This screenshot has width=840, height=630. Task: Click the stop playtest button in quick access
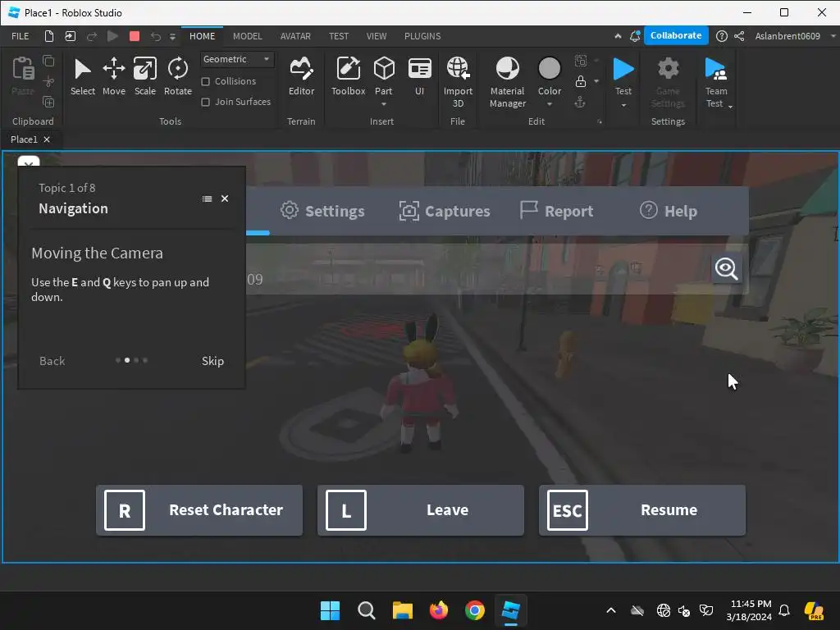point(135,36)
